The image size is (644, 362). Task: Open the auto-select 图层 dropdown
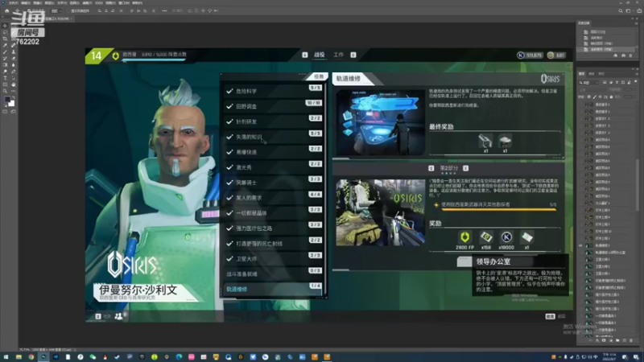(x=55, y=11)
